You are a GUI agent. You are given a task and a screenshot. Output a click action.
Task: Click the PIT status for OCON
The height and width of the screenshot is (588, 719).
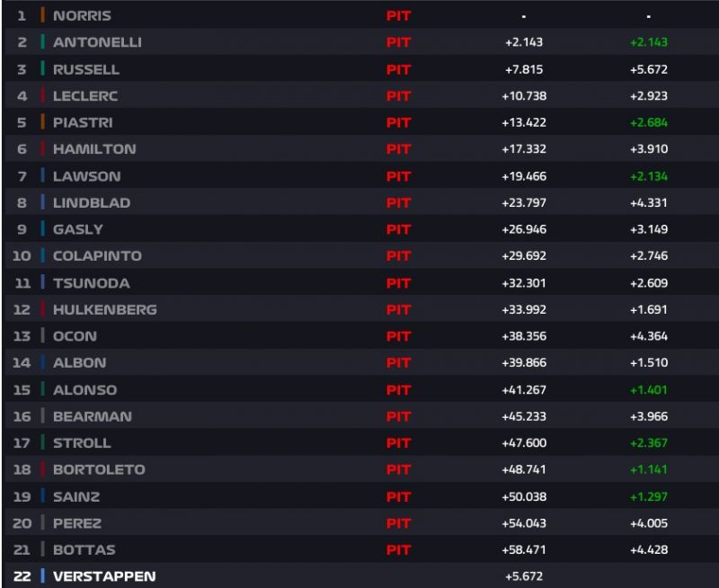click(x=398, y=336)
